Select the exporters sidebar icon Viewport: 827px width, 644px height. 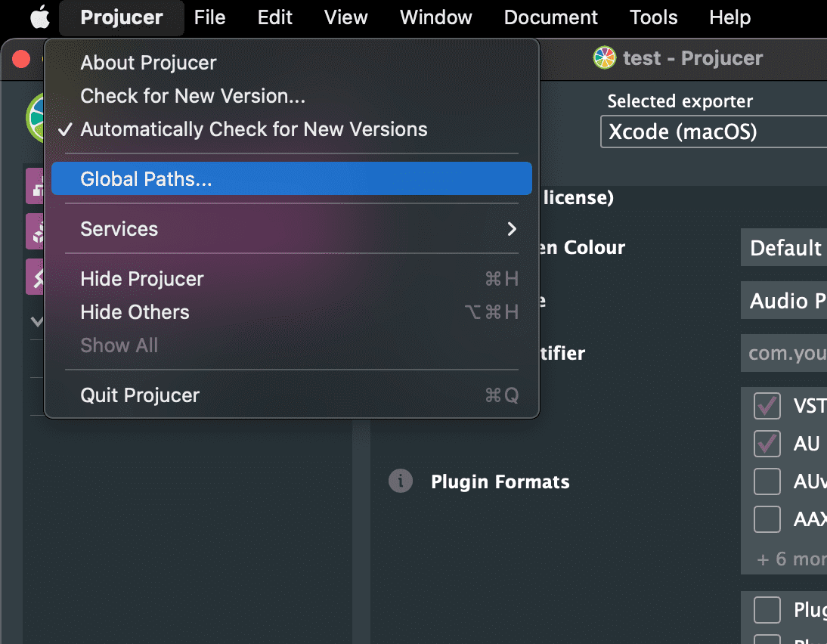[x=36, y=277]
